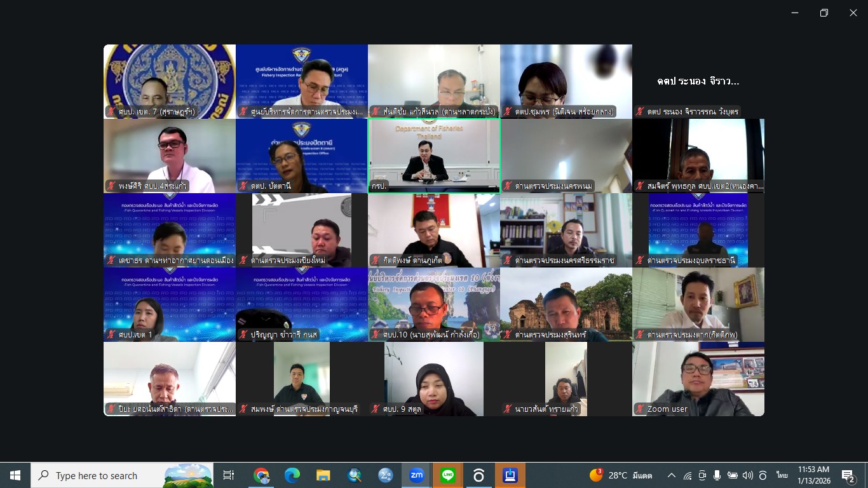Click the microphone icon in the system tray
The image size is (868, 488).
point(717,475)
